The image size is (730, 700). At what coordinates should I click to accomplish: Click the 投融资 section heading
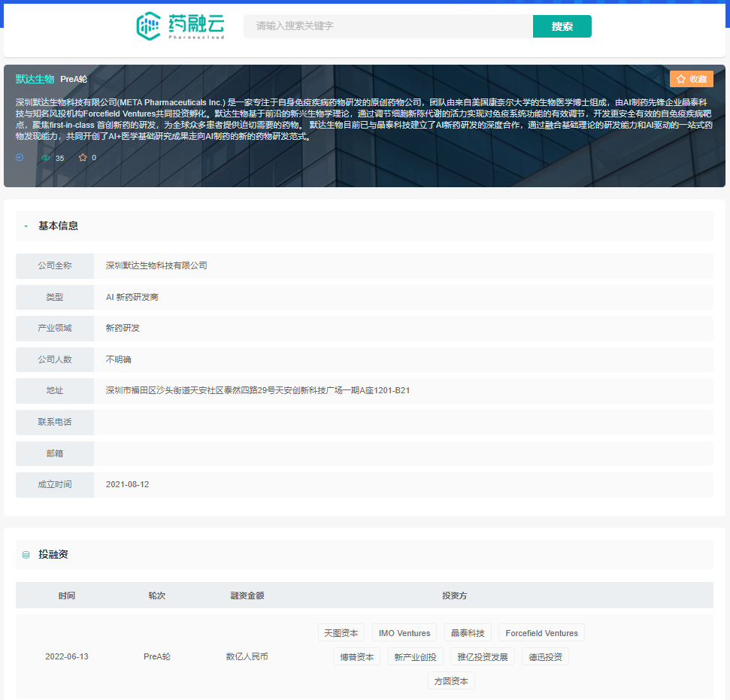[x=53, y=555]
